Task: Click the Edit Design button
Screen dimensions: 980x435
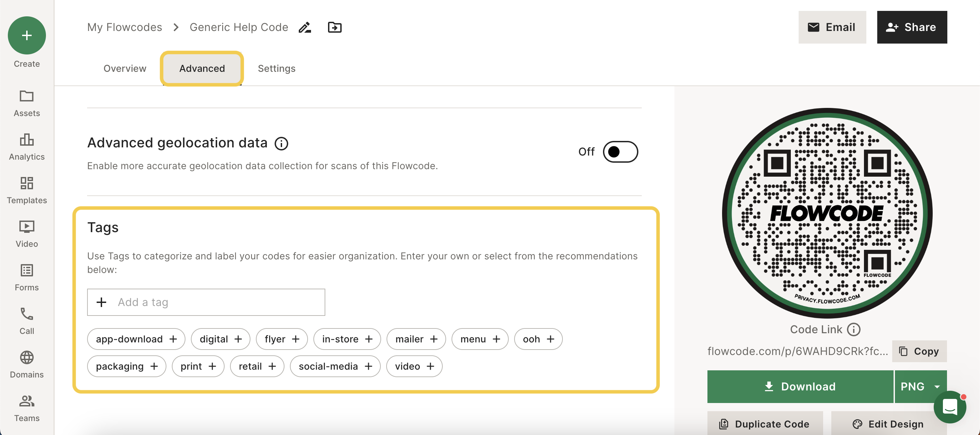Action: pos(889,423)
